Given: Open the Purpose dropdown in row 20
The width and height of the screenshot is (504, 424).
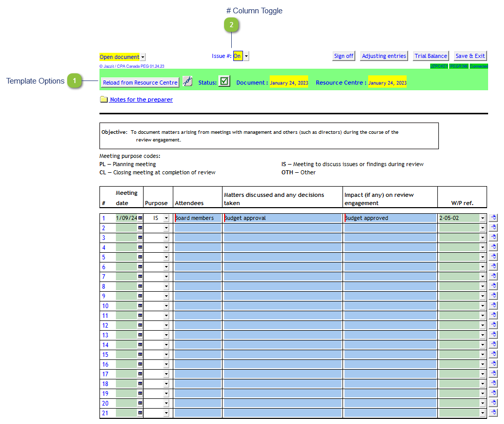Looking at the screenshot, I should point(166,403).
